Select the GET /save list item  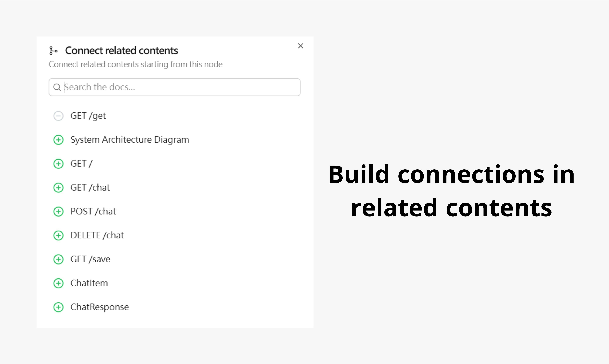click(x=90, y=259)
